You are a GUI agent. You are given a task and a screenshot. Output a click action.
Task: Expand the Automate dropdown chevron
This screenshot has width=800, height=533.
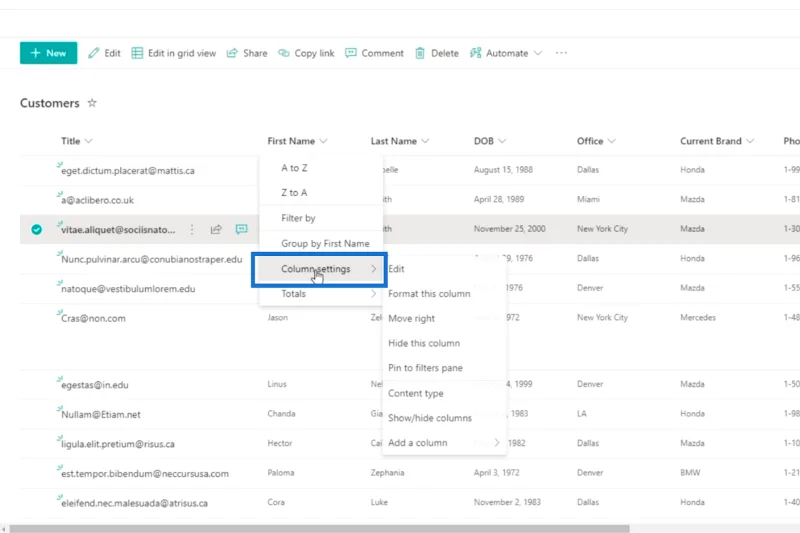538,53
